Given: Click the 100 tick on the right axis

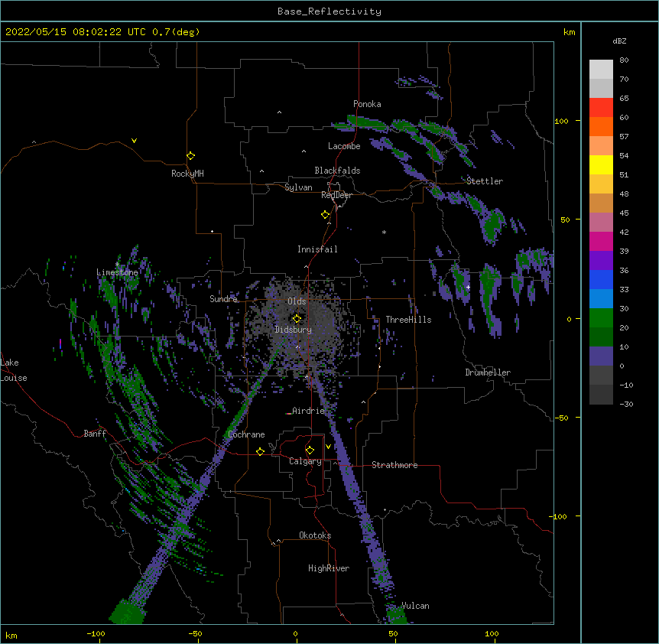Looking at the screenshot, I should [x=561, y=121].
